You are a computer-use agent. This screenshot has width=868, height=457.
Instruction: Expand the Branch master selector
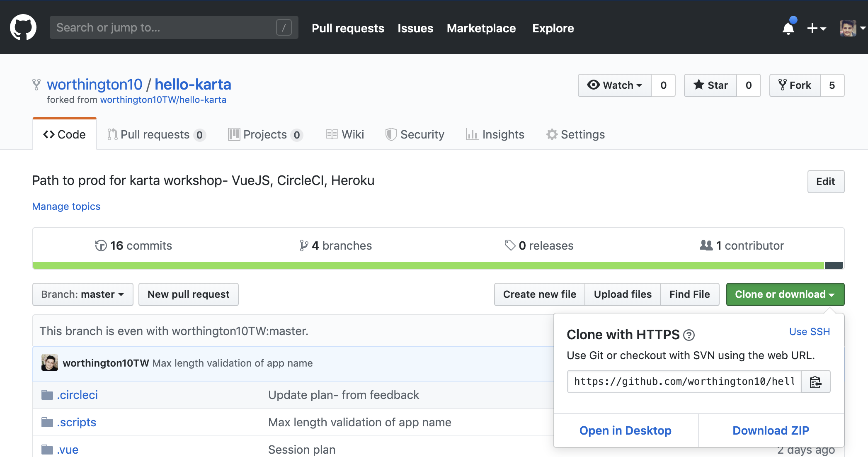coord(83,294)
